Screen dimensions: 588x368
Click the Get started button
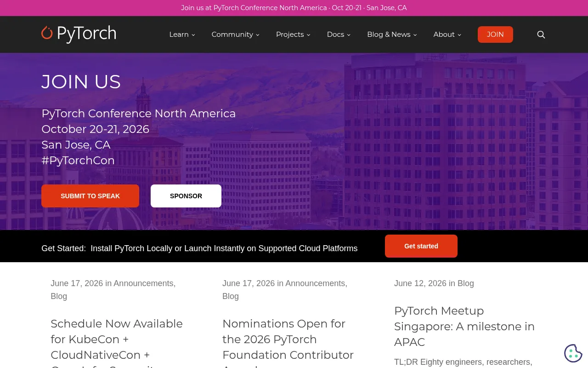tap(421, 246)
